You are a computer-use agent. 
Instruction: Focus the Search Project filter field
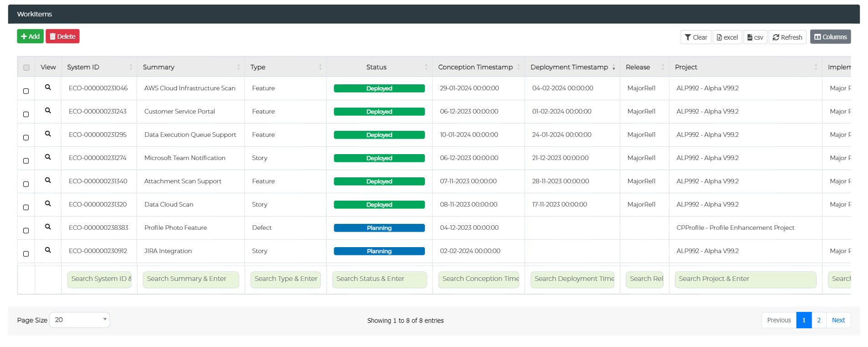(x=745, y=280)
